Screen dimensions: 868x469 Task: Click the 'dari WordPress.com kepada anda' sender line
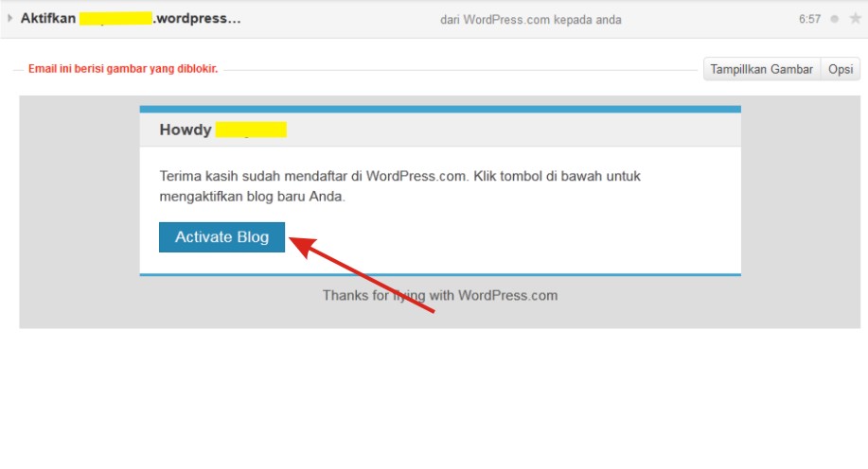point(531,20)
